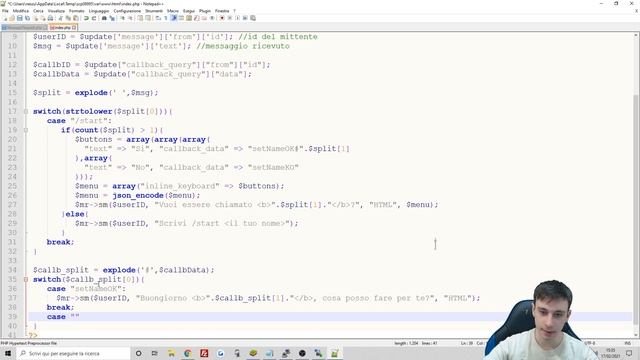The width and height of the screenshot is (640, 360).
Task: Open Task View on the taskbar
Action: [155, 353]
